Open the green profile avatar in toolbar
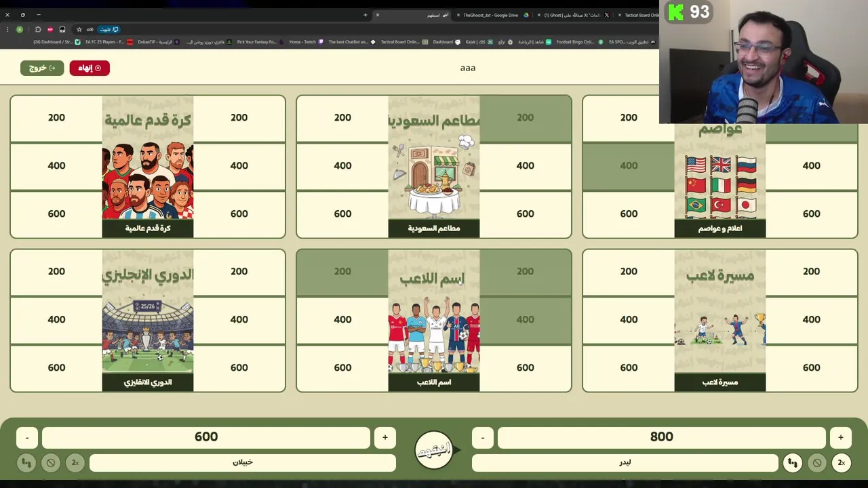Screen dimensions: 868x488 pos(20,29)
